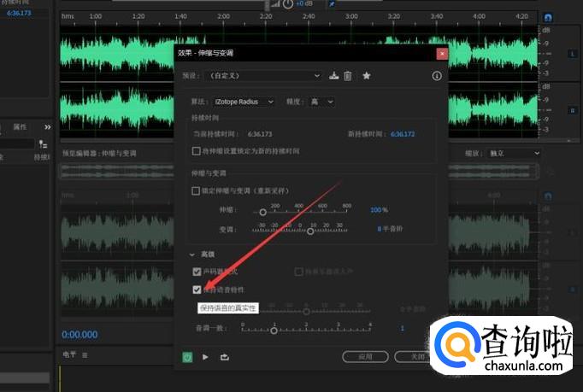
Task: Close the Stretch and Pitch dialog with the X
Action: (442, 54)
